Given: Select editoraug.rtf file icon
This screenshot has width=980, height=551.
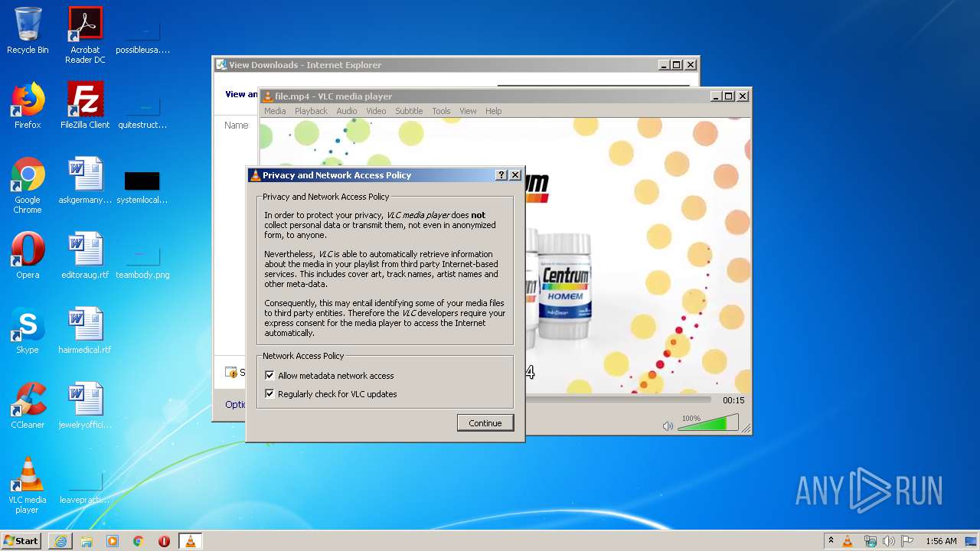Looking at the screenshot, I should tap(85, 256).
